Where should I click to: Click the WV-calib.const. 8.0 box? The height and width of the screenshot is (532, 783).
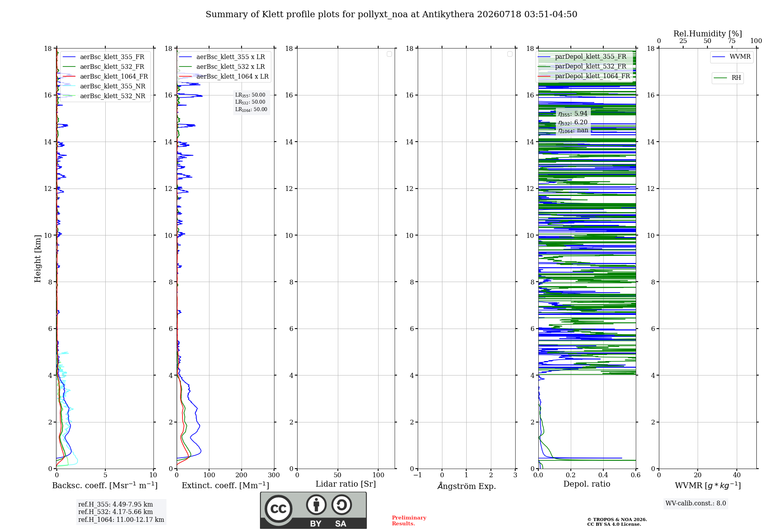coord(696,503)
